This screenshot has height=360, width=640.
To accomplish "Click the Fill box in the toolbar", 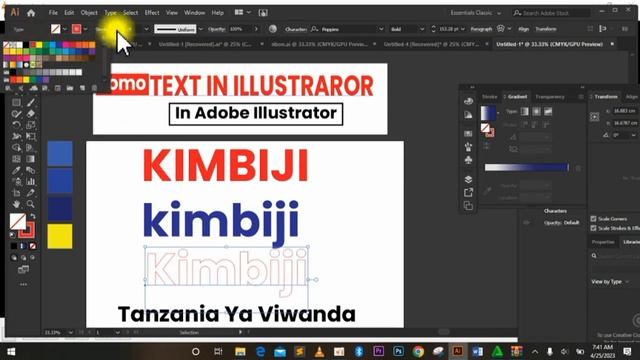I will coord(18,222).
